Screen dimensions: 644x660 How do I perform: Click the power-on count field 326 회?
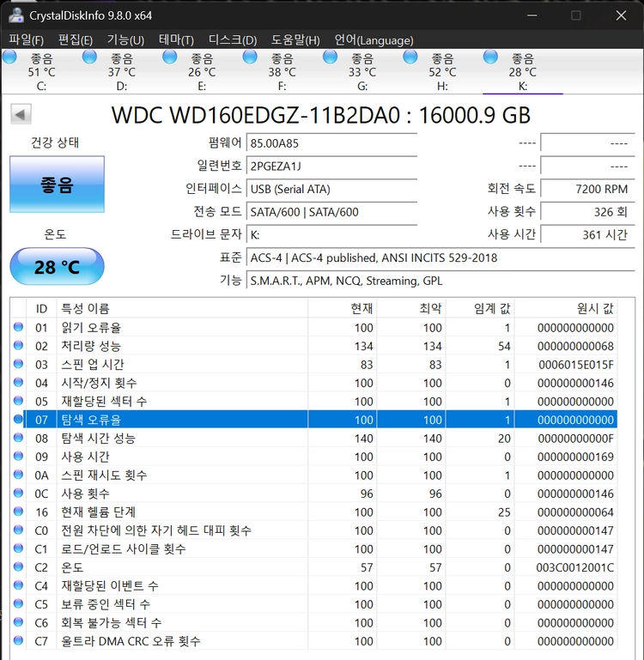click(587, 211)
